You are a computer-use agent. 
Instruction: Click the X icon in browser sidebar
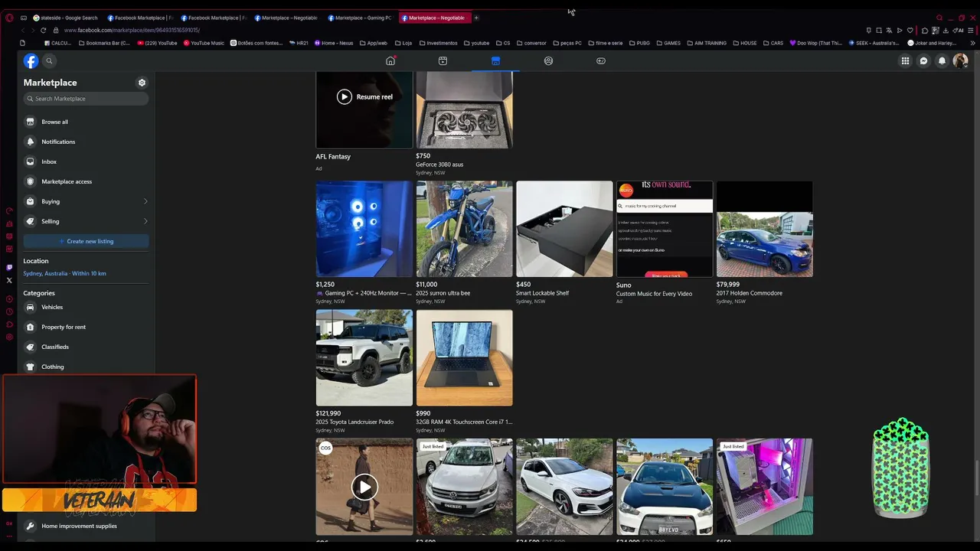(9, 280)
